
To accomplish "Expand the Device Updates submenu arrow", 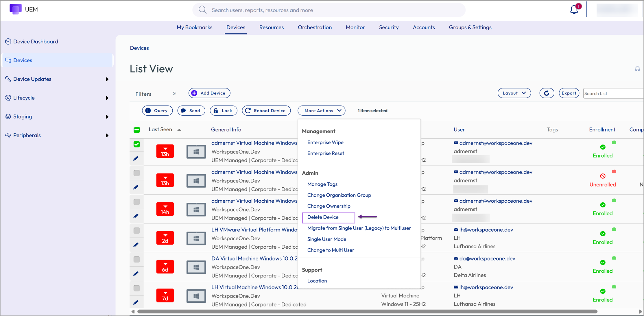I will 107,79.
